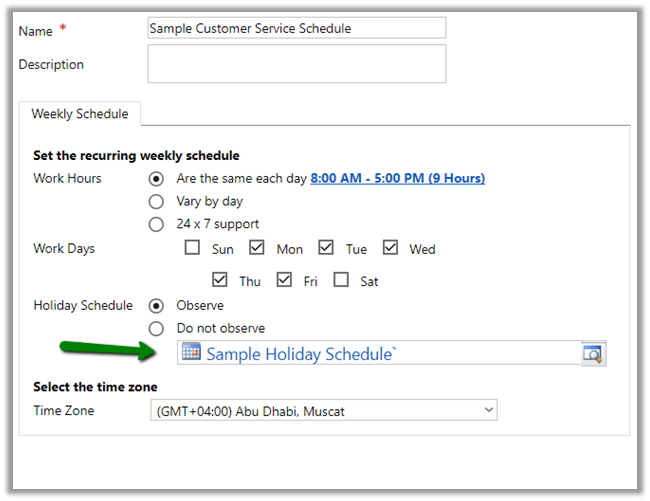The height and width of the screenshot is (501, 650).
Task: Select the '24 x 7 support' radio button
Action: coord(156,224)
